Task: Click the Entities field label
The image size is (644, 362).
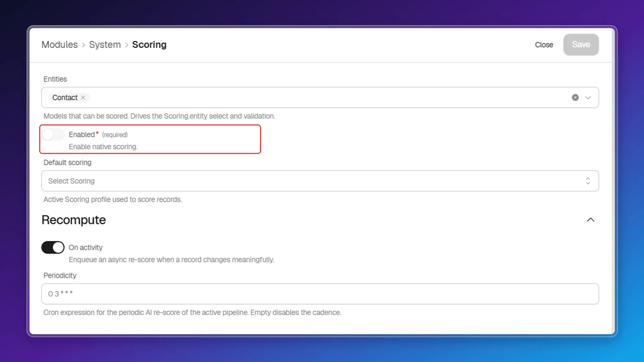Action: [55, 79]
